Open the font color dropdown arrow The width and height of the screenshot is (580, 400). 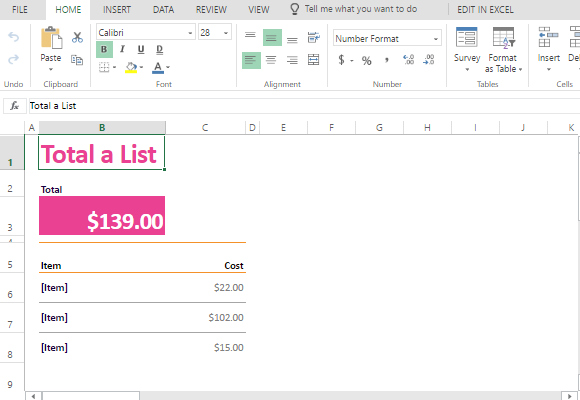(168, 67)
